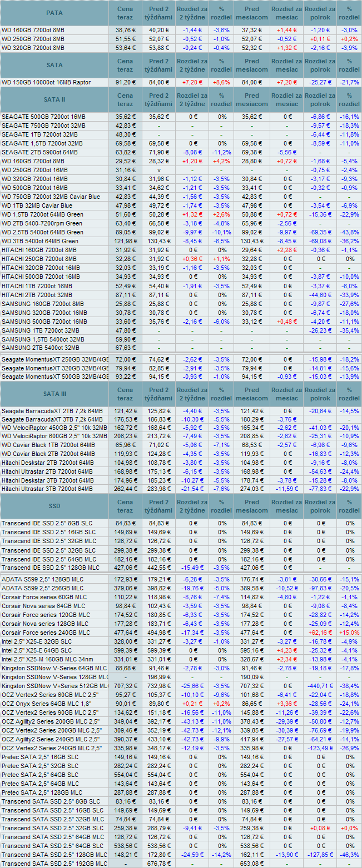Image resolution: width=362 pixels, height=868 pixels.
Task: Click the -69,35 € half-year difference
Action: click(320, 232)
